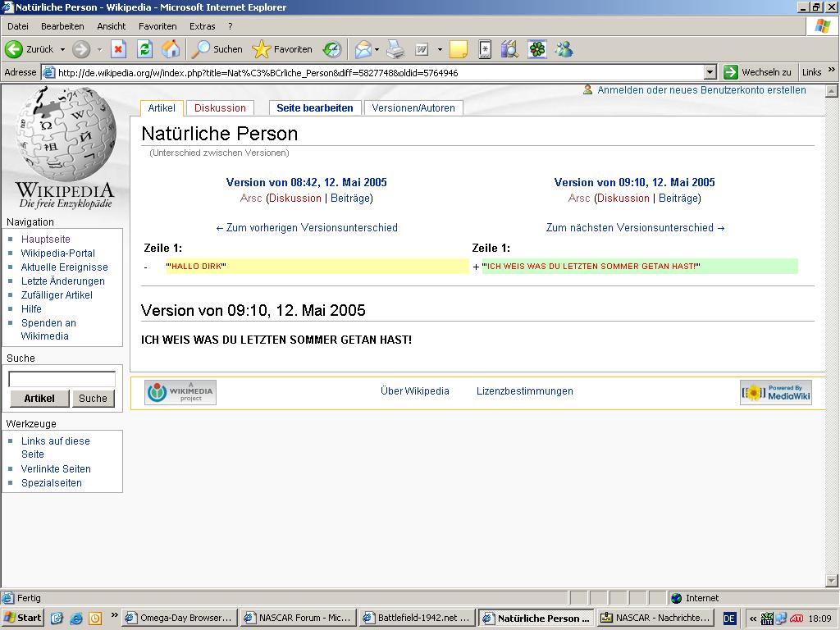Click the Wechseln zu button

coord(757,72)
